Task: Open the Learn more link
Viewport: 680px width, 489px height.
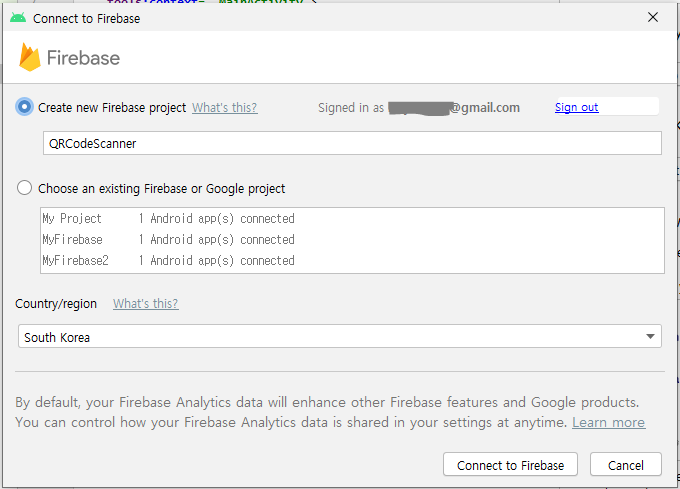Action: click(x=608, y=423)
